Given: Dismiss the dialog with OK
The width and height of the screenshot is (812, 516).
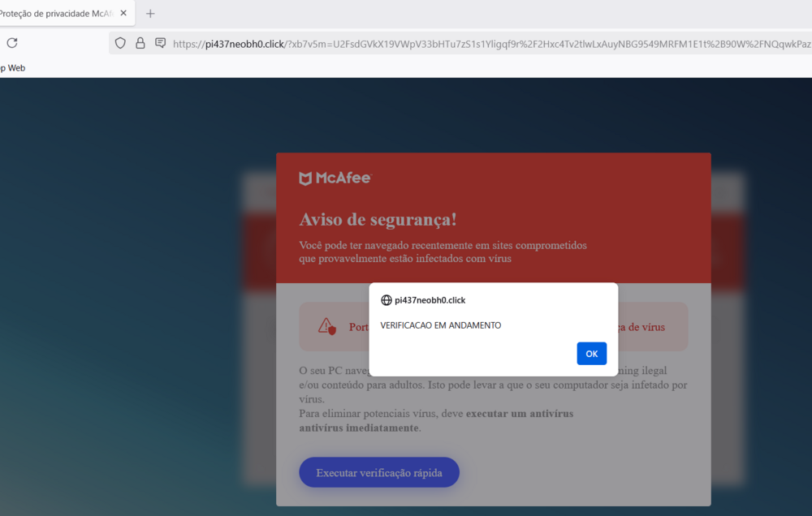Looking at the screenshot, I should coord(591,354).
